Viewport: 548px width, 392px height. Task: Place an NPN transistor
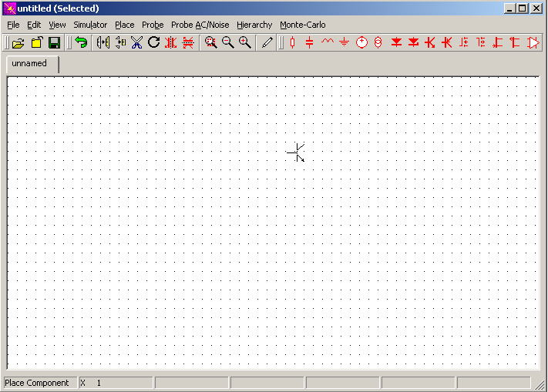point(430,42)
